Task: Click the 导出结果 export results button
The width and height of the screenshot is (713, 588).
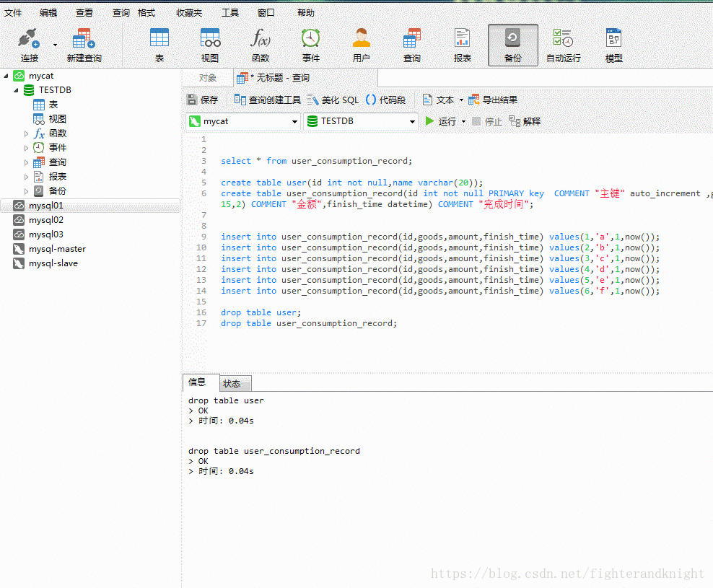Action: [x=493, y=100]
